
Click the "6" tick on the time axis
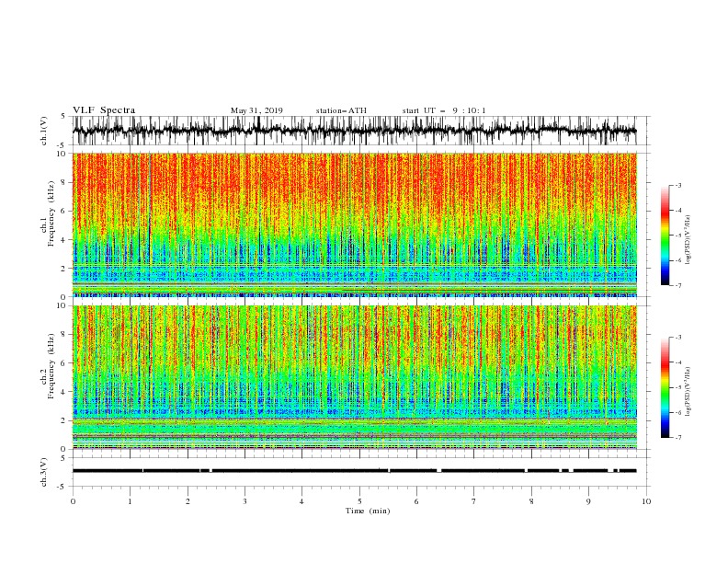point(416,501)
